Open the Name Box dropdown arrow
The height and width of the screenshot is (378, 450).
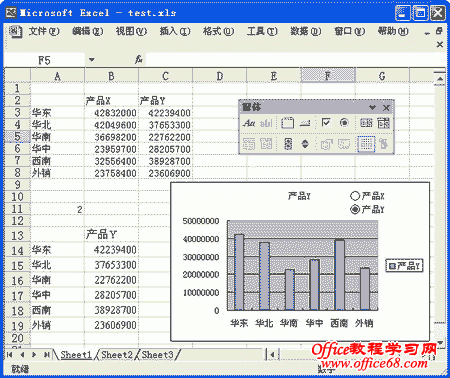pos(91,60)
